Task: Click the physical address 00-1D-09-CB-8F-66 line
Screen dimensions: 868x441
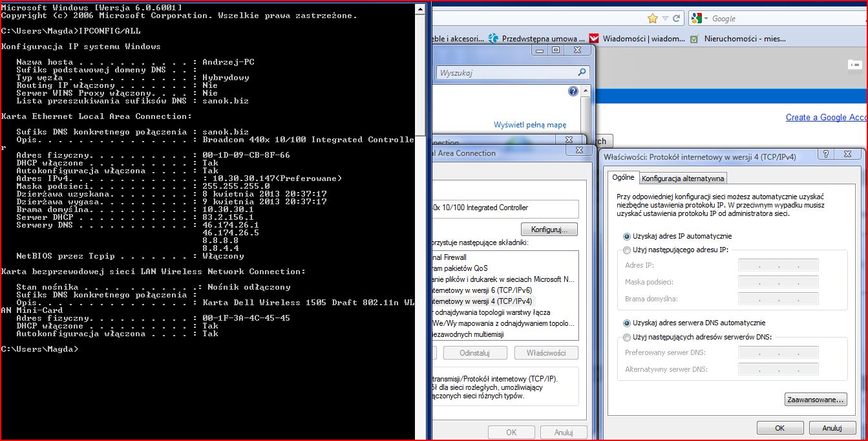Action: pyautogui.click(x=153, y=155)
